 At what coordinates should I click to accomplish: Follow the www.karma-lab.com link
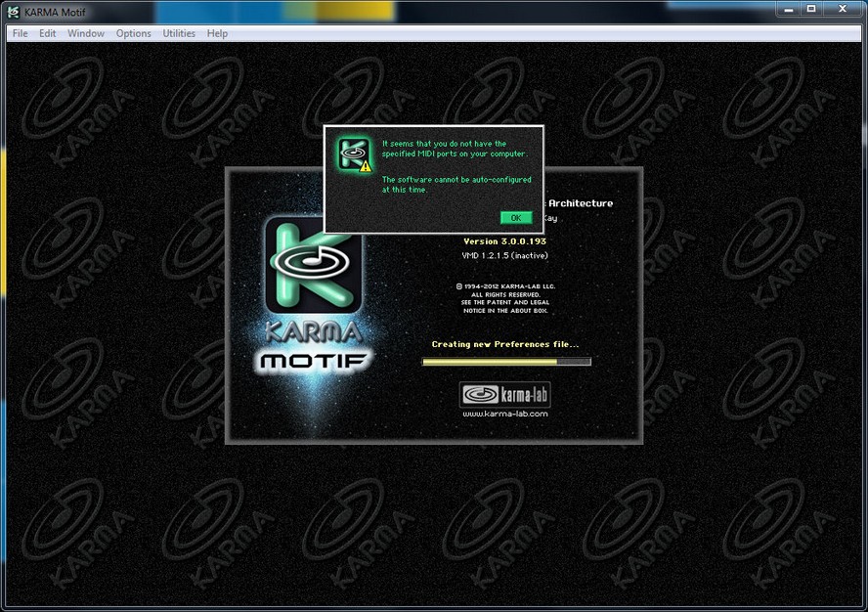coord(504,414)
